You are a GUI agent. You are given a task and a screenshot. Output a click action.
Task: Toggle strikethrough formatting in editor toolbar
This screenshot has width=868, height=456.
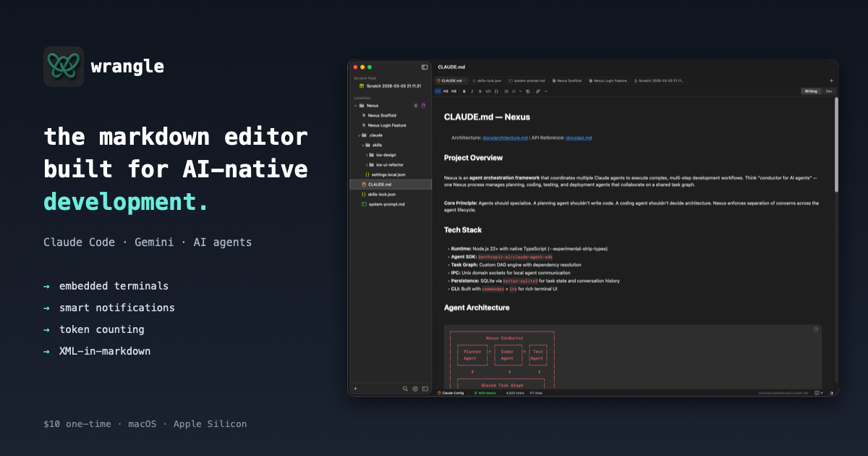[480, 91]
